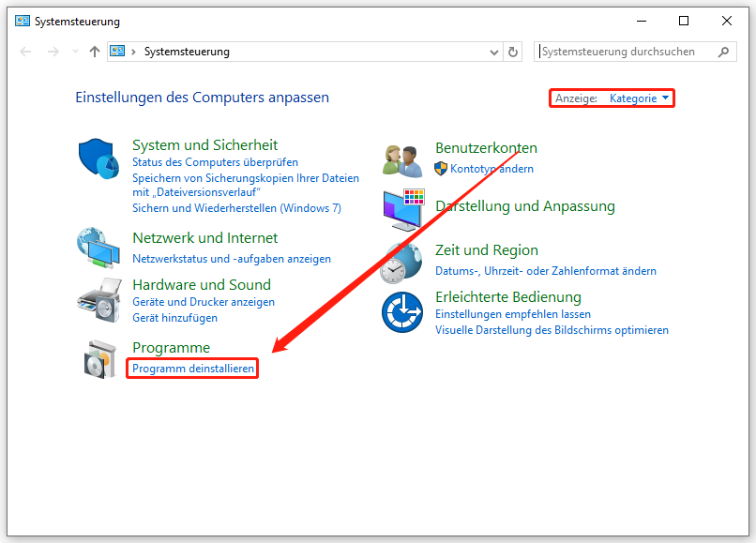This screenshot has height=543, width=756.
Task: Click Geräte und Drucker anzeigen
Action: 201,301
